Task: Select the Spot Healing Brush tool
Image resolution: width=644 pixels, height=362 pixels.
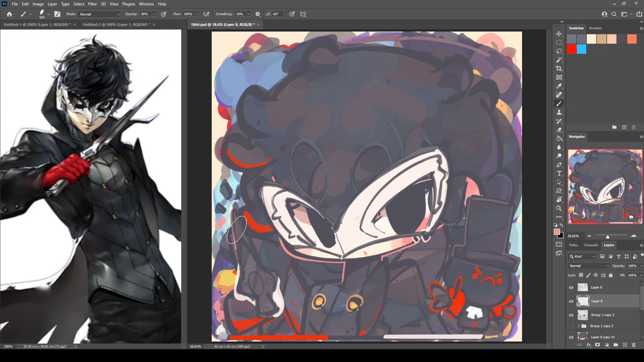Action: point(559,95)
